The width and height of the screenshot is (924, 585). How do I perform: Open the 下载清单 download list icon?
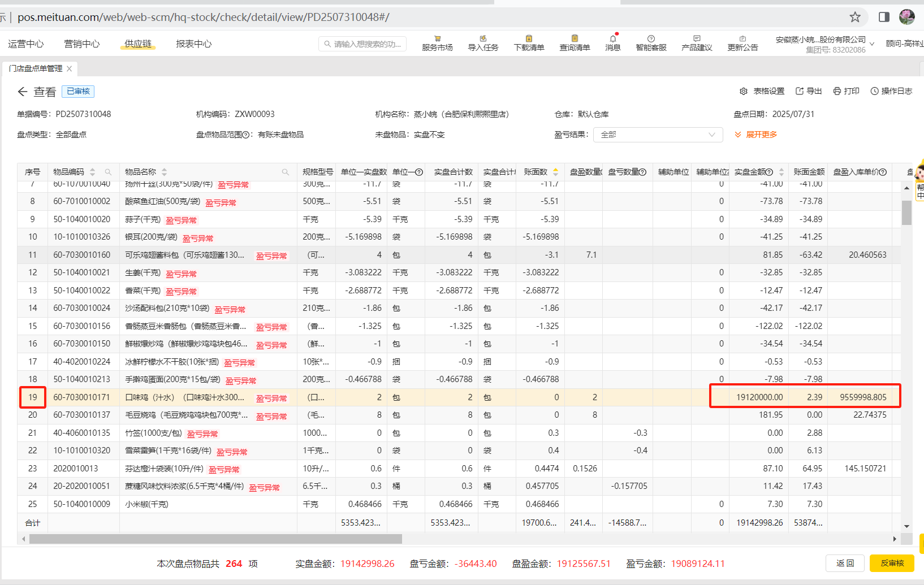click(529, 40)
